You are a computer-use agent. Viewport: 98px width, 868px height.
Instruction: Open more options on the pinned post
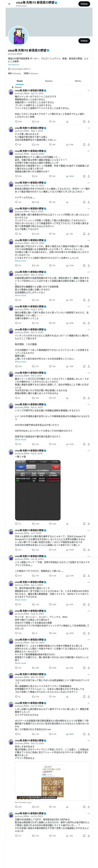[89, 90]
